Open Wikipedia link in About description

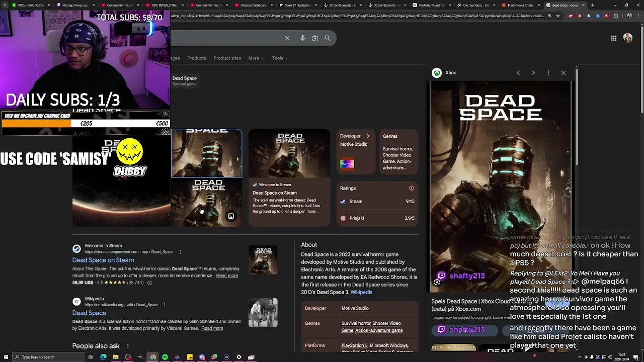coord(361,292)
